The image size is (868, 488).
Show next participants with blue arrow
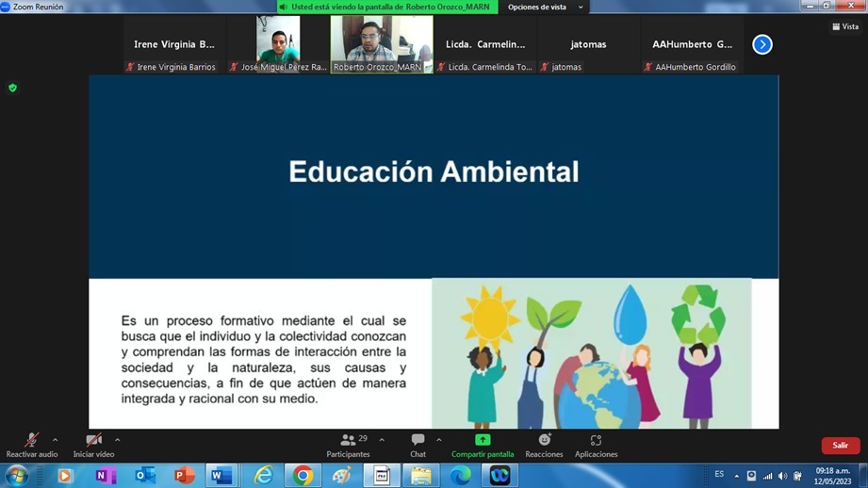[x=762, y=44]
